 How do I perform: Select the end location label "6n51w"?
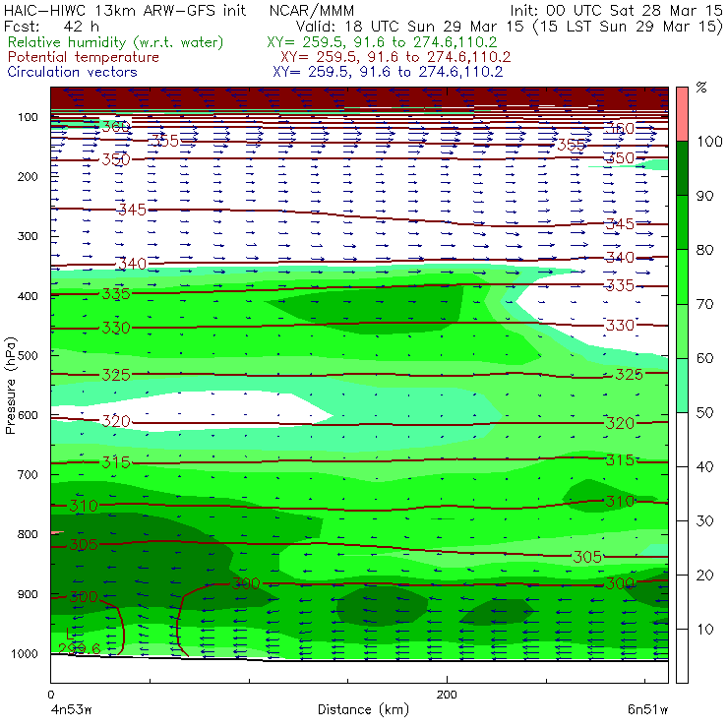[x=647, y=710]
